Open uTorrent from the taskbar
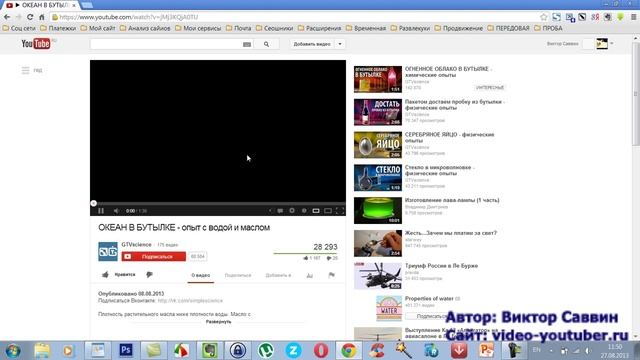The width and height of the screenshot is (640, 360). 266,350
